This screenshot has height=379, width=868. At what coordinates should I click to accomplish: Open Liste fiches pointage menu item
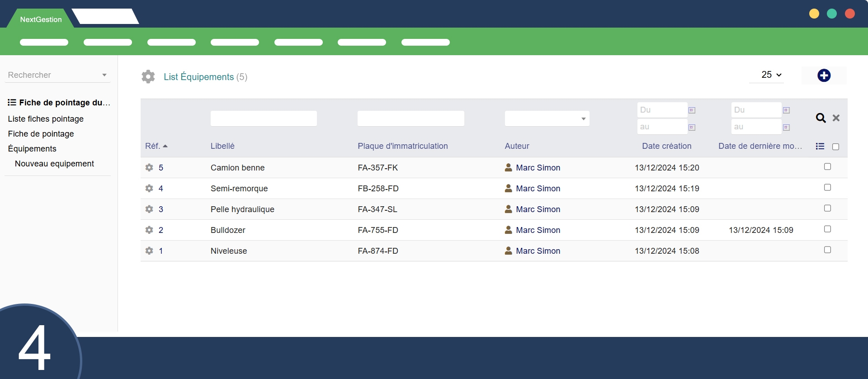click(x=46, y=119)
